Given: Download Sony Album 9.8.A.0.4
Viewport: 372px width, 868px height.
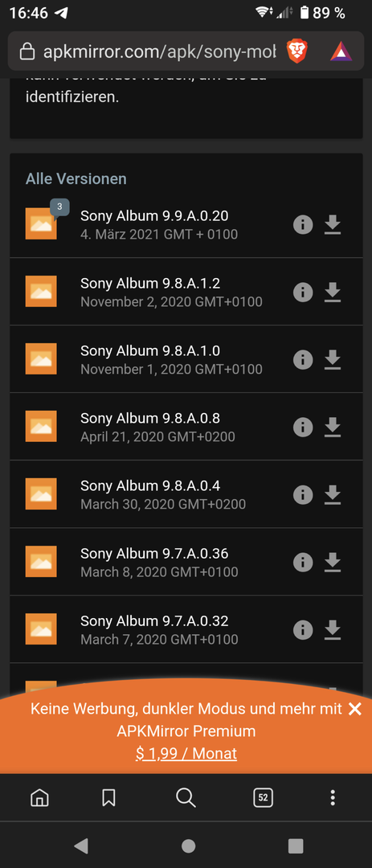Looking at the screenshot, I should [332, 495].
